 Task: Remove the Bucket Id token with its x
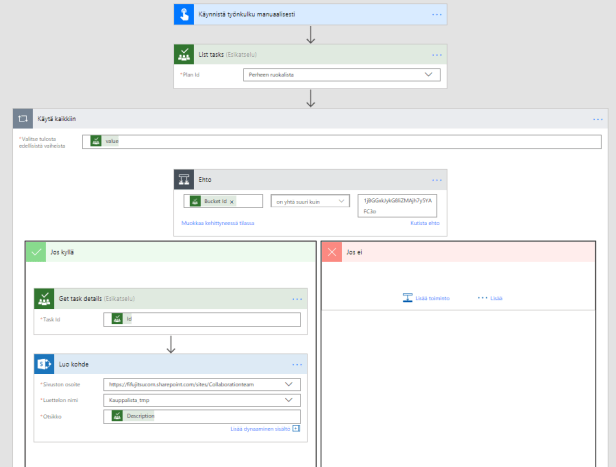(232, 202)
